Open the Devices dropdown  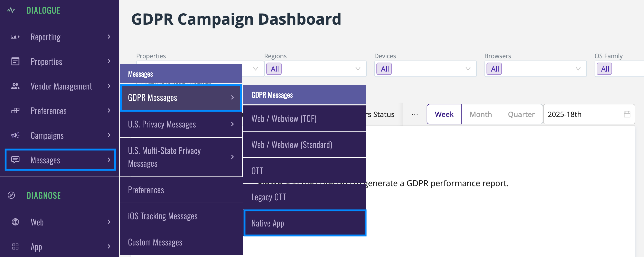pos(426,69)
